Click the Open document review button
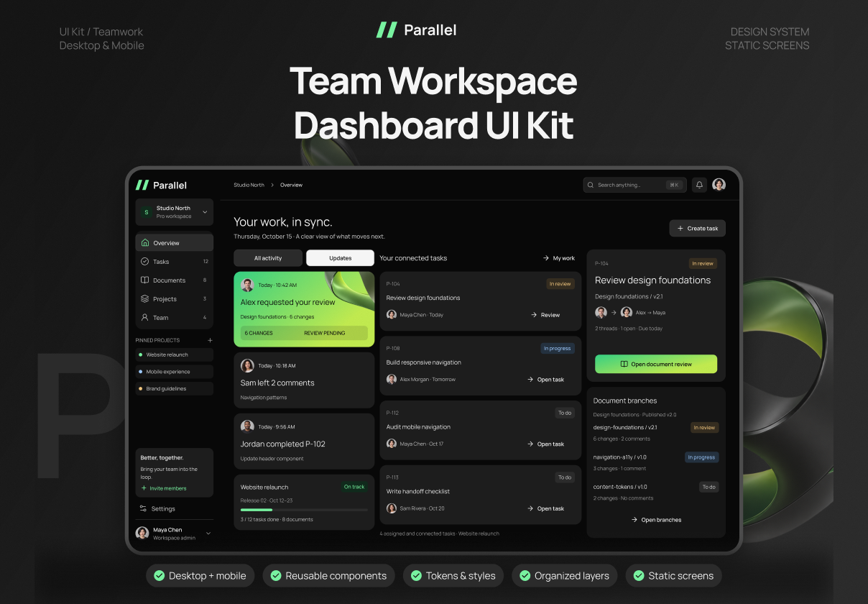 [656, 364]
